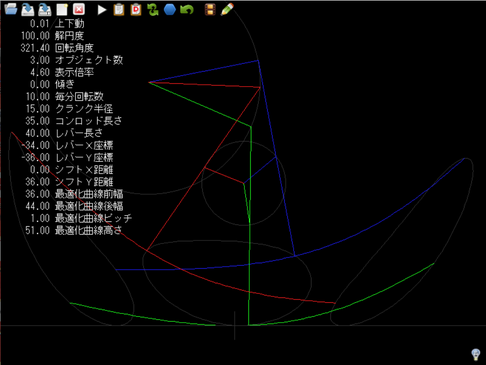Click the green undo arrow
Screen dimensions: 486x365
187,9
